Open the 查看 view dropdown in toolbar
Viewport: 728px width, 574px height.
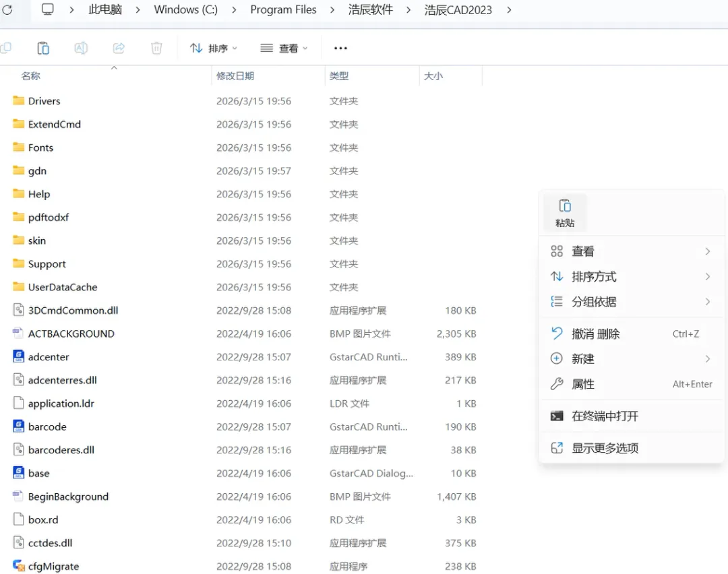pos(284,48)
